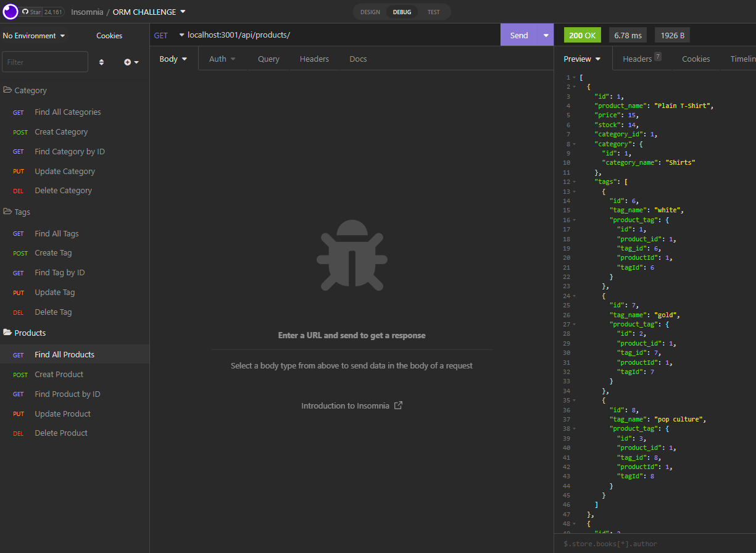Click the GitHub Star badge

pyautogui.click(x=42, y=11)
